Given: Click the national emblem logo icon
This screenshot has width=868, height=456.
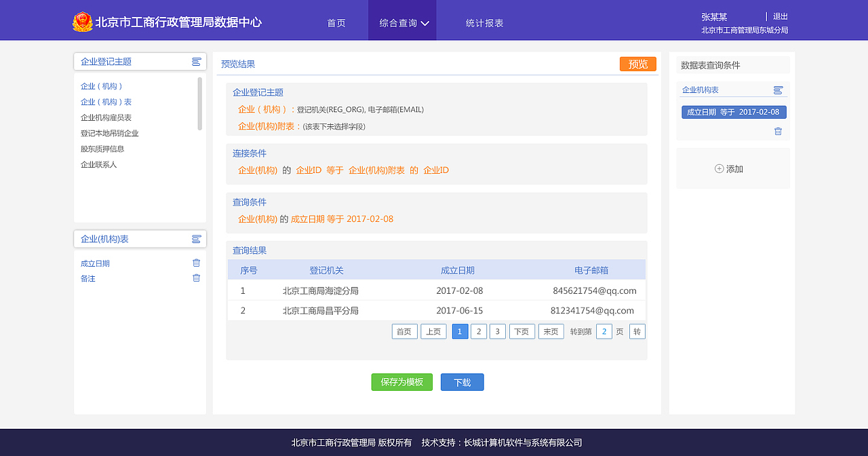Looking at the screenshot, I should click(83, 22).
